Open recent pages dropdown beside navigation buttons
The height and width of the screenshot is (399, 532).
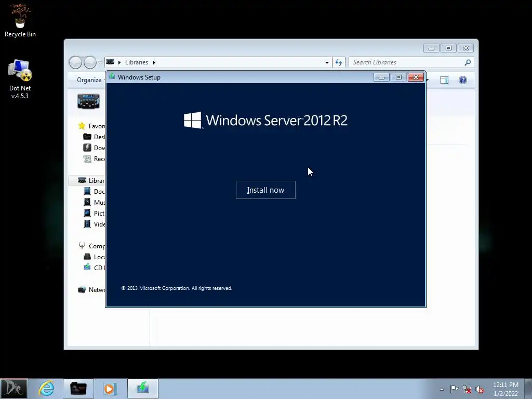[x=100, y=63]
